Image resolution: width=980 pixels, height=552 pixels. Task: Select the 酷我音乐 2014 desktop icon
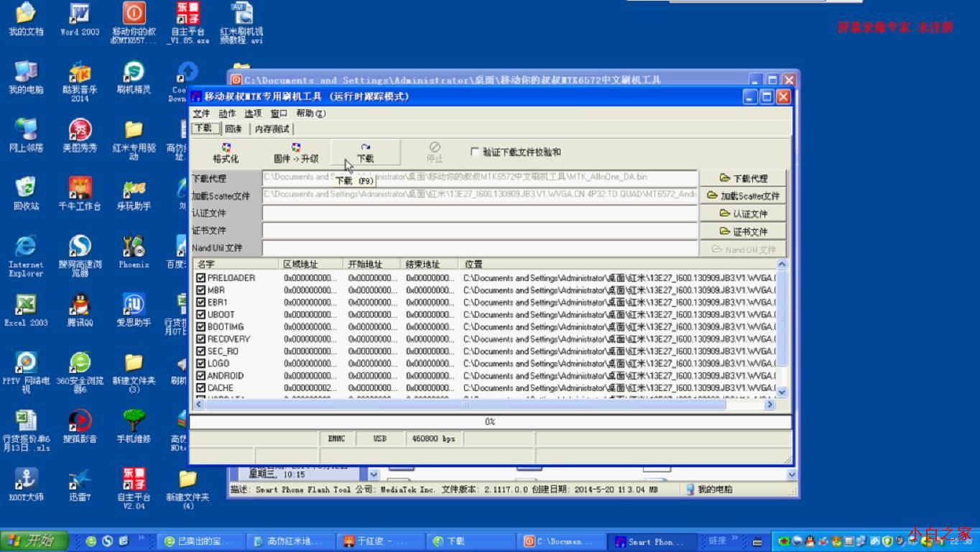coord(80,81)
